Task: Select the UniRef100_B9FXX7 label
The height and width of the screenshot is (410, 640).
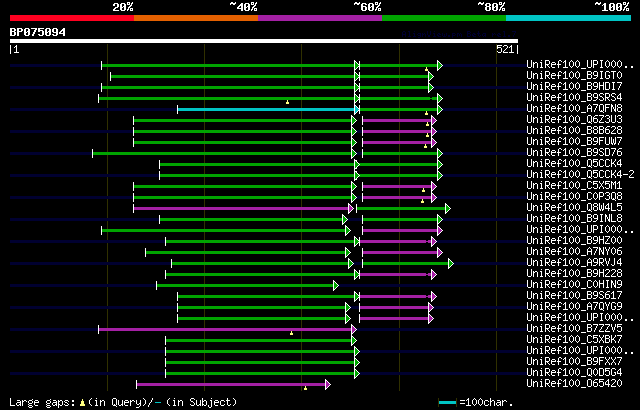Action: click(x=574, y=362)
